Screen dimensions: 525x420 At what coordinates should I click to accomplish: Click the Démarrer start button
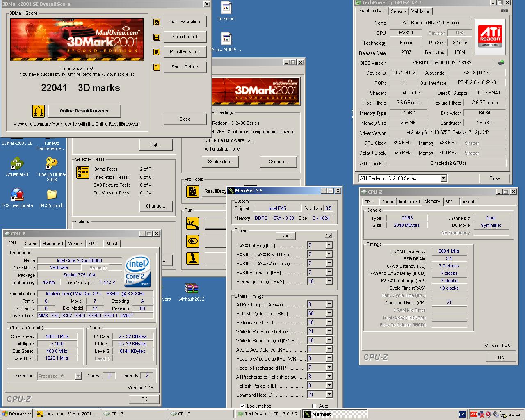17,414
